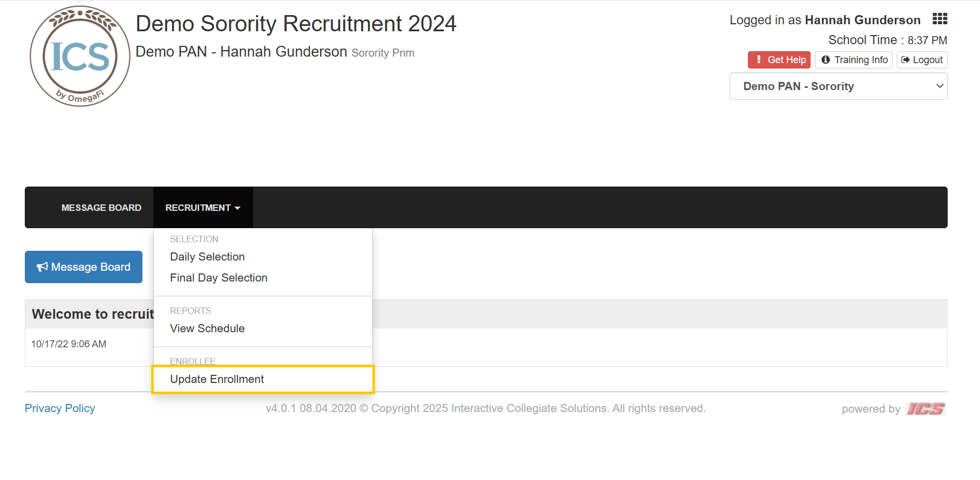Click the Hannah Gunderson username at top right

862,20
